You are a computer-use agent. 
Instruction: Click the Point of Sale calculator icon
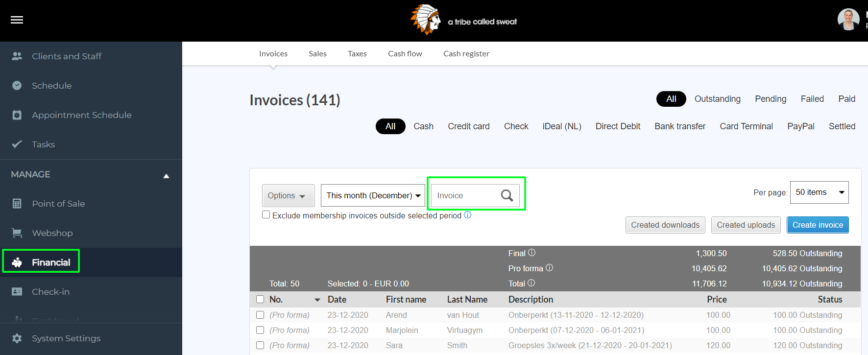point(17,204)
